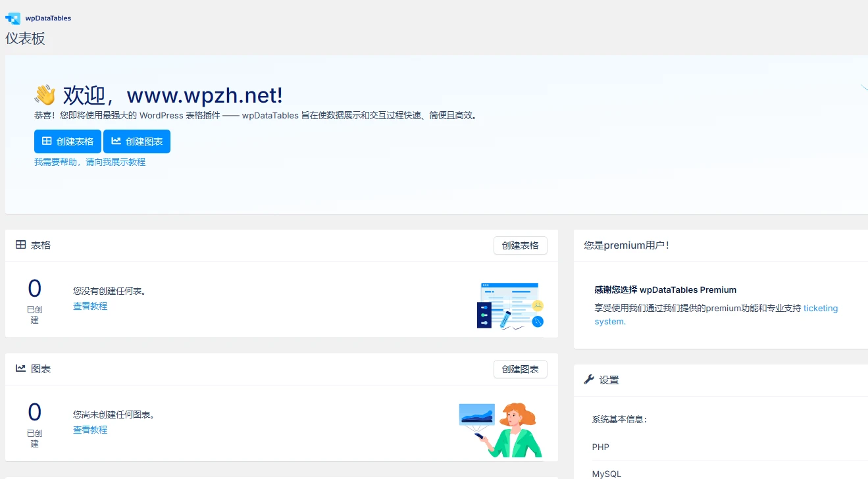Click the woman illustration in 图表 card

tap(501, 430)
